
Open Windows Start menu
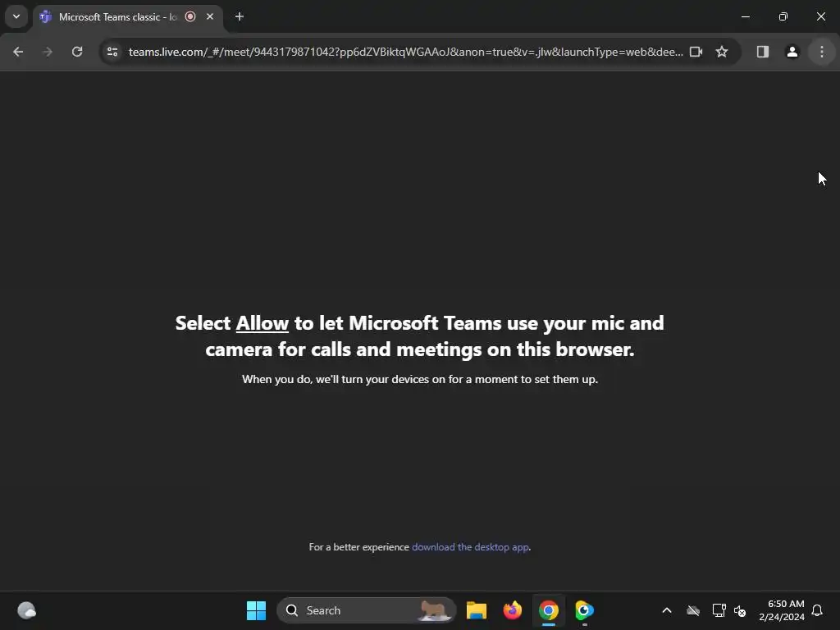click(256, 610)
